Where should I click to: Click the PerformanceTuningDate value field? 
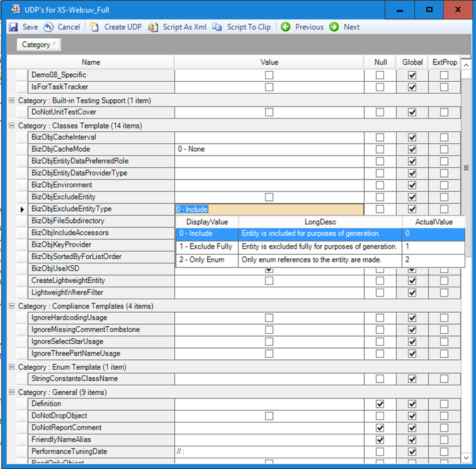pyautogui.click(x=269, y=452)
